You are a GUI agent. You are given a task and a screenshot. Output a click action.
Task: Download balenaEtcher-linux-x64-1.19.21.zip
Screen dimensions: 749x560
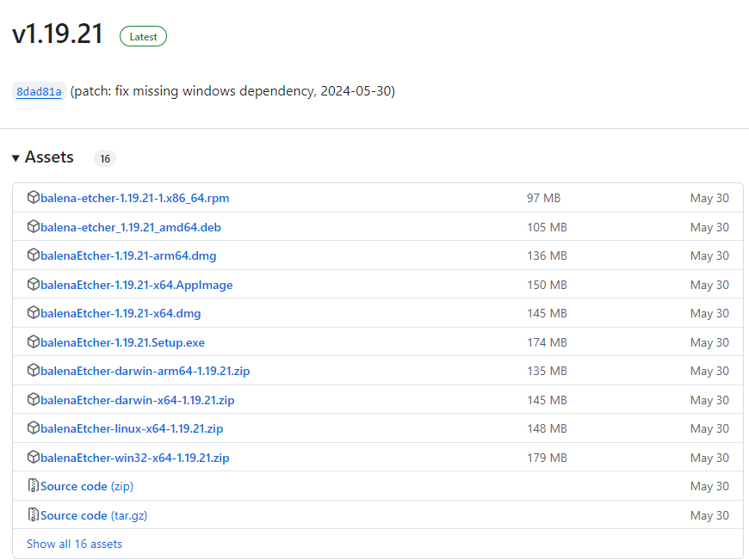pyautogui.click(x=132, y=428)
